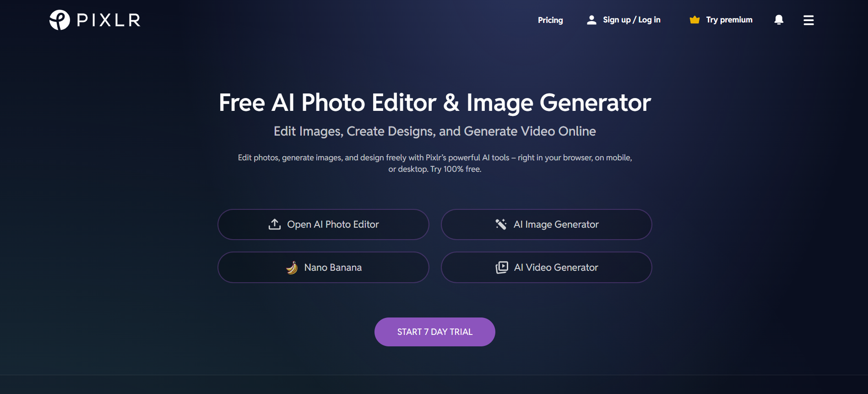Click the magic wand sparkle icon
Screen dimensions: 868x394
[x=501, y=224]
